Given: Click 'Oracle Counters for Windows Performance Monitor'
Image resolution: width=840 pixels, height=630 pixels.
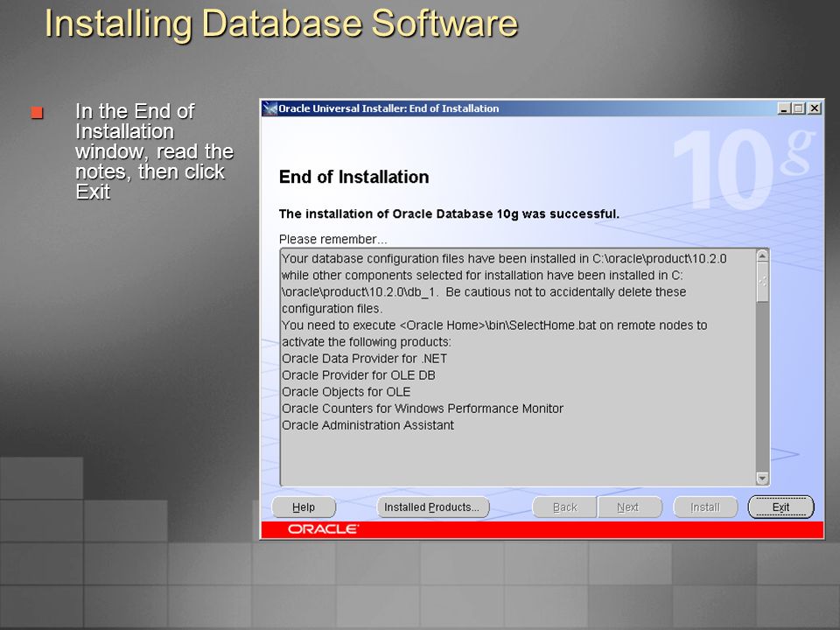Looking at the screenshot, I should click(423, 409).
